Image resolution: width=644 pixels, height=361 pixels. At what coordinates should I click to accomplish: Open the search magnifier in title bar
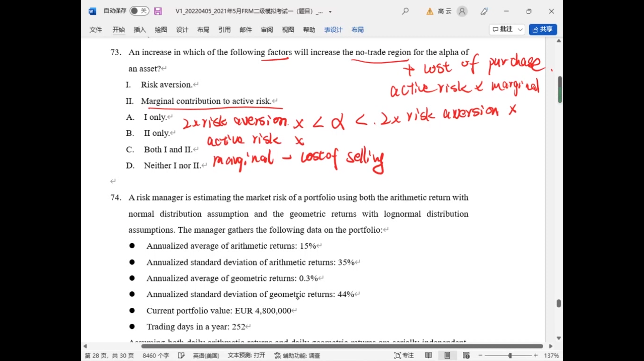click(x=405, y=11)
